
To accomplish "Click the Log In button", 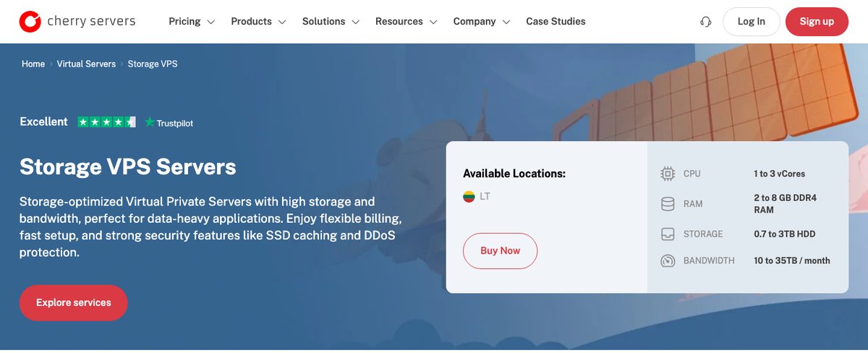I will click(x=752, y=22).
